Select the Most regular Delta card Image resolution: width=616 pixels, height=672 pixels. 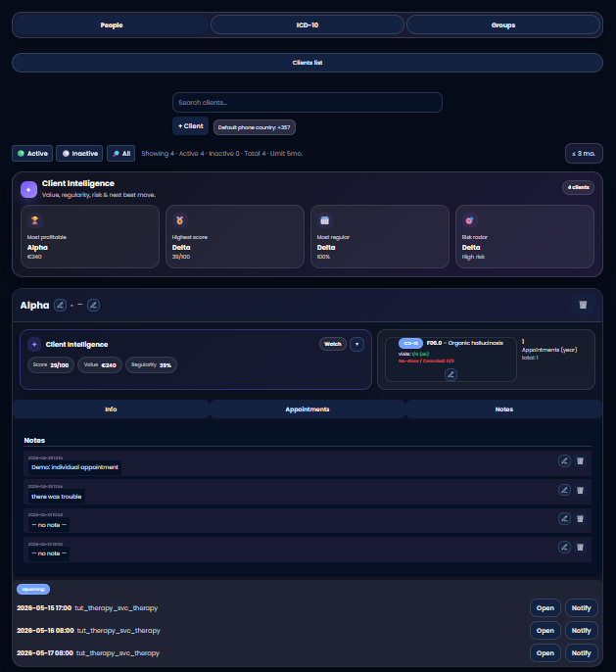380,237
